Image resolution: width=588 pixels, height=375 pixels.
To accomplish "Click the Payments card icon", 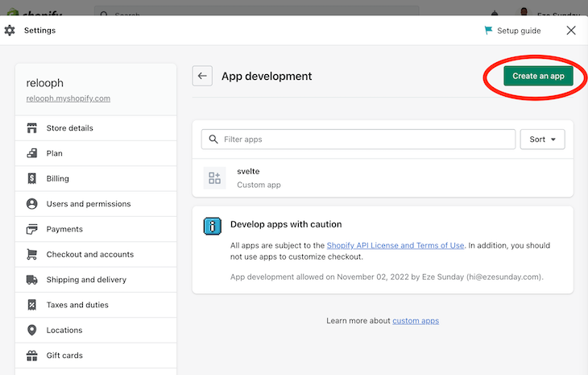I will pyautogui.click(x=32, y=229).
